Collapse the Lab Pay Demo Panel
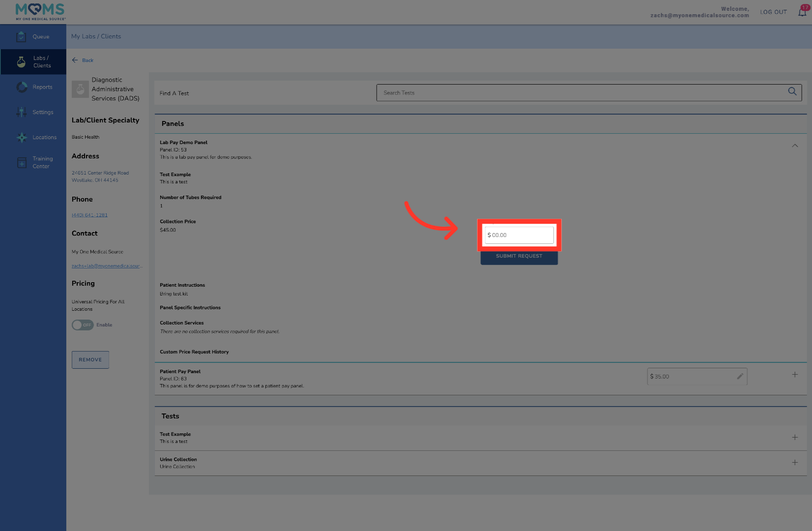Screen dimensions: 812x531 pyautogui.click(x=794, y=146)
